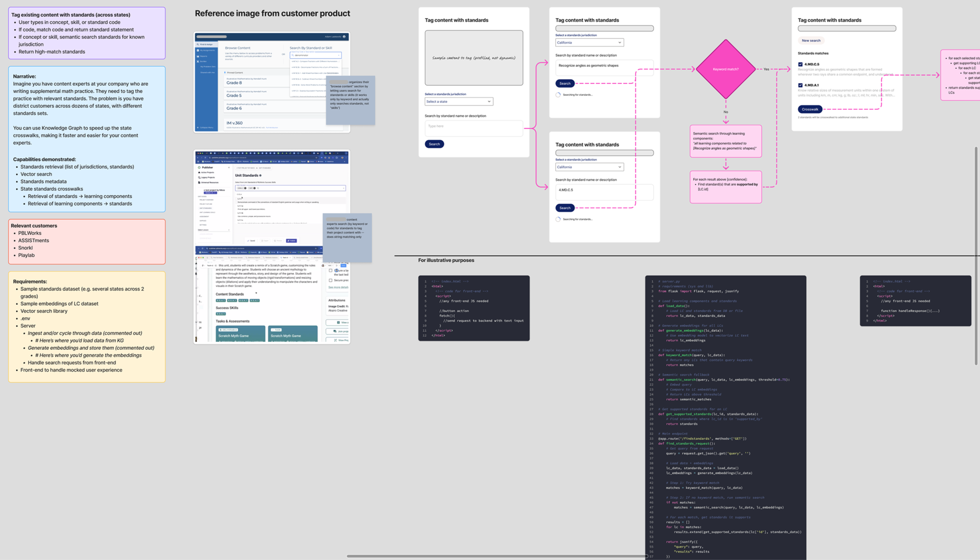Screen dimensions: 980x560
Task: Uncheck the 4.MD.C.5 standard checkbox
Action: (x=800, y=64)
